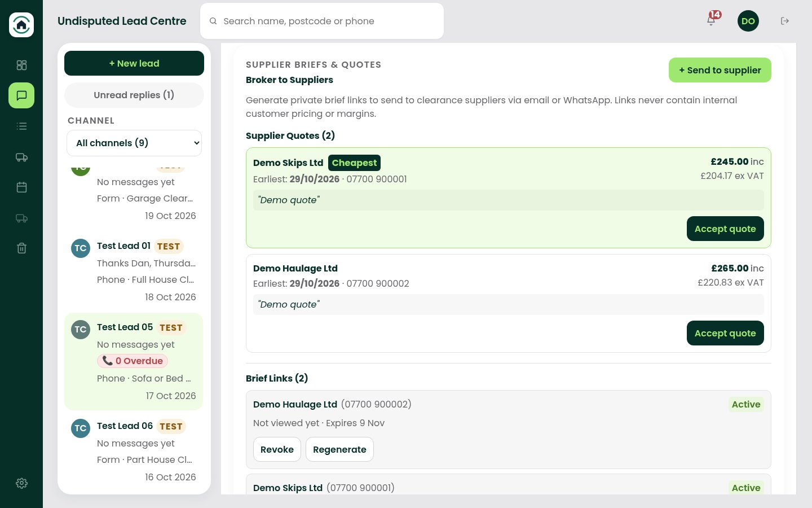812x508 pixels.
Task: Click the 16 Oct 2026 date
Action: [170, 477]
